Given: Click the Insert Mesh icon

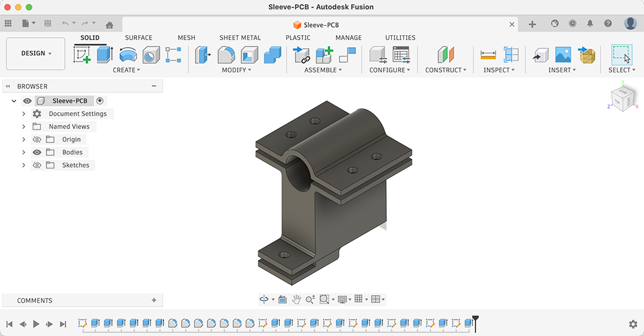Looking at the screenshot, I should pos(587,55).
